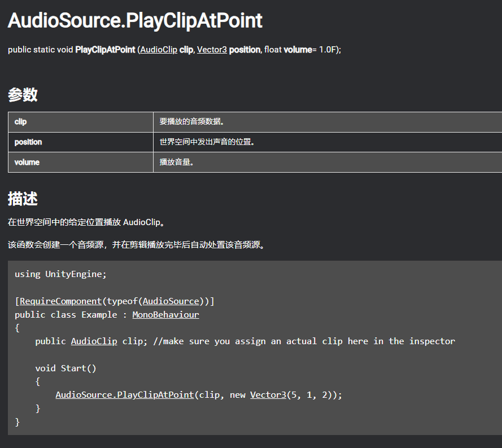Click the AudioSource.PlayClipAtPoint page title

135,20
